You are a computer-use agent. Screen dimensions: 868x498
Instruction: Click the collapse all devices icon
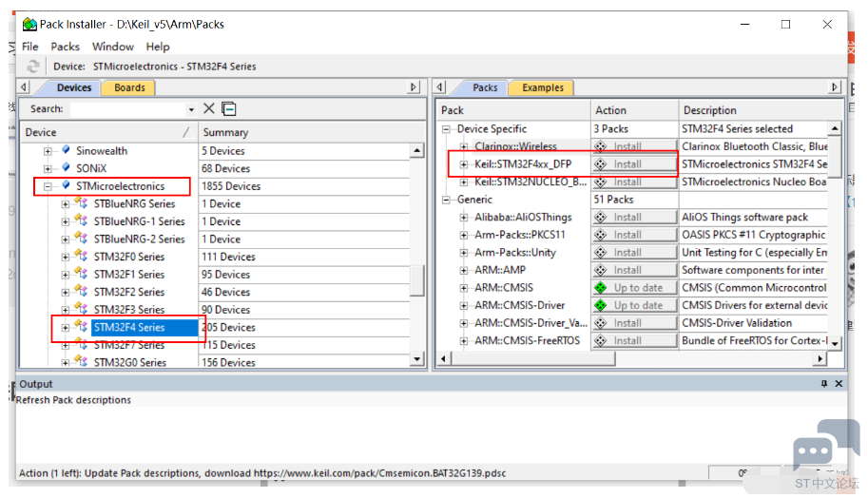click(228, 109)
